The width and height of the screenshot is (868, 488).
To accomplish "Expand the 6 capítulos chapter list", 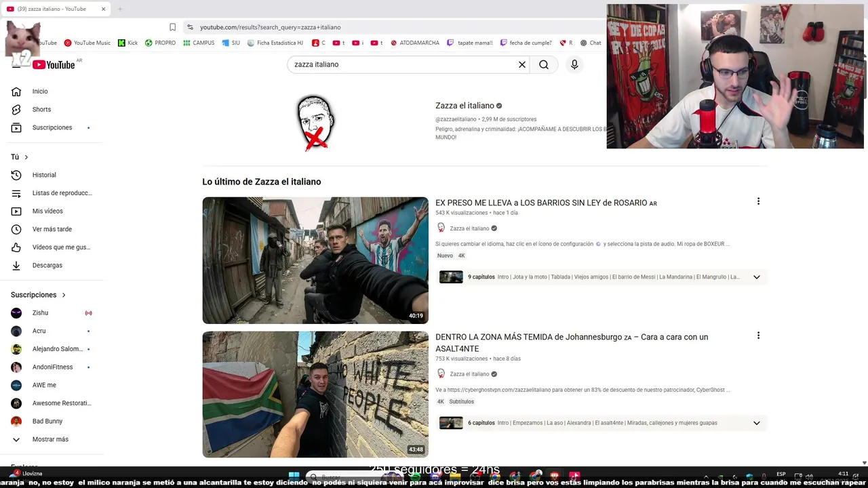I will tap(756, 423).
